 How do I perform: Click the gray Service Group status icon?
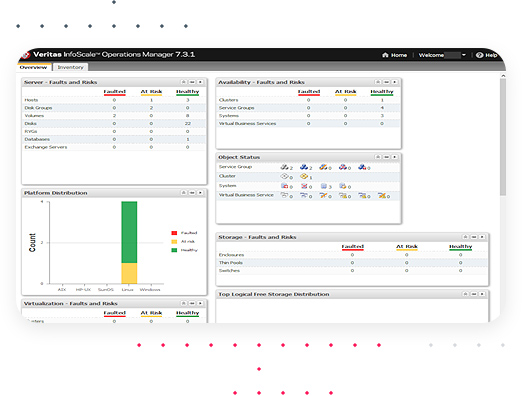coord(284,167)
